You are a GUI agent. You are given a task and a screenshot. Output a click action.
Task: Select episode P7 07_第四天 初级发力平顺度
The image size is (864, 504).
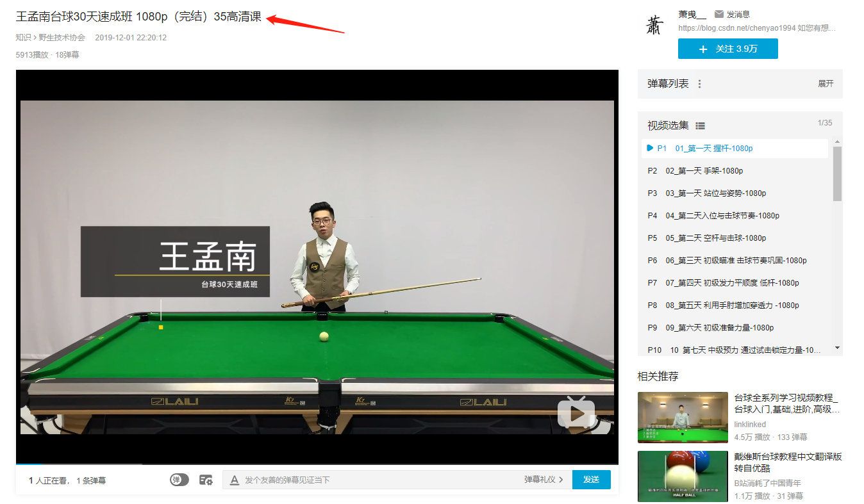tap(735, 282)
